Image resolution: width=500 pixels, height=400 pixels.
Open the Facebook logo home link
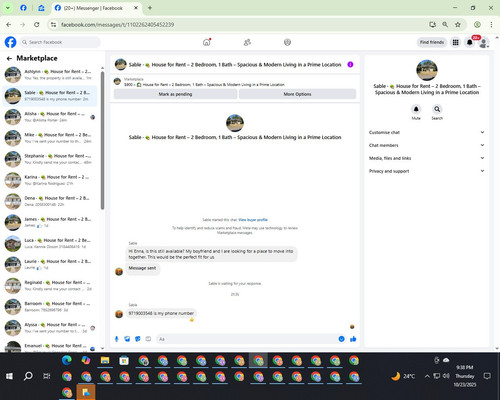[10, 42]
